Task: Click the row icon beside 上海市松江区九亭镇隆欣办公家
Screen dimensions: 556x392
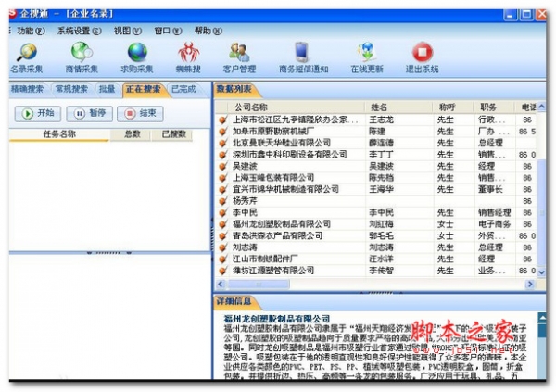Action: (222, 120)
